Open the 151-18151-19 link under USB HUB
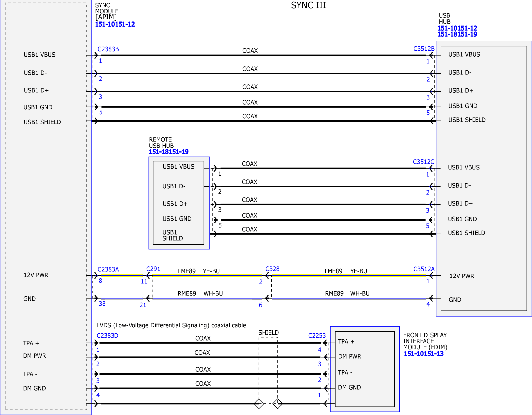This screenshot has width=532, height=415. tap(457, 34)
